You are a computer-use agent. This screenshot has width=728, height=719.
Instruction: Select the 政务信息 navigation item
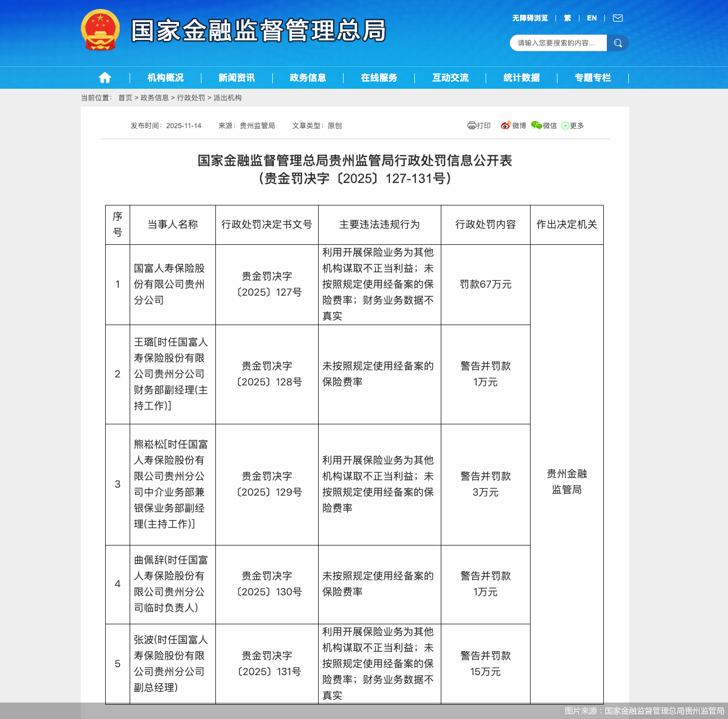[308, 78]
